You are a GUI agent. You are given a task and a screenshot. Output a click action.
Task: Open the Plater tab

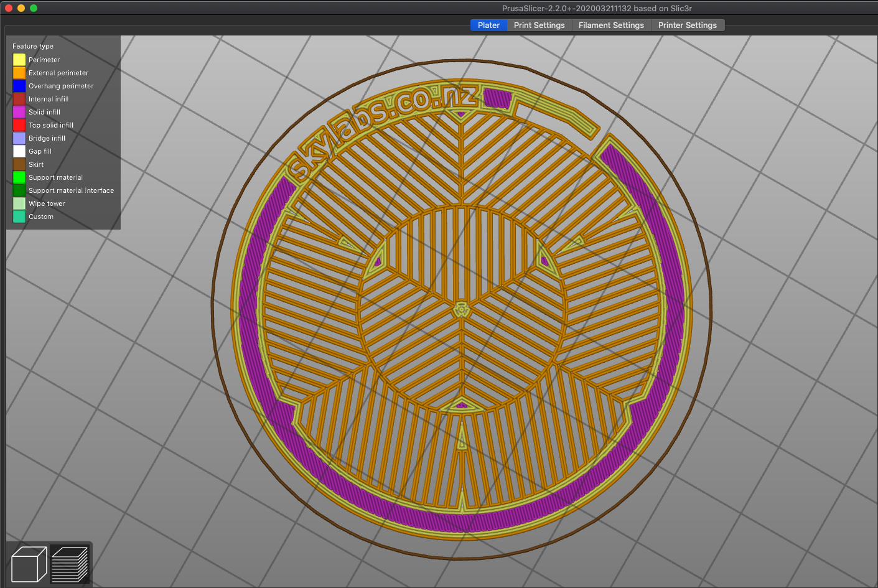488,25
